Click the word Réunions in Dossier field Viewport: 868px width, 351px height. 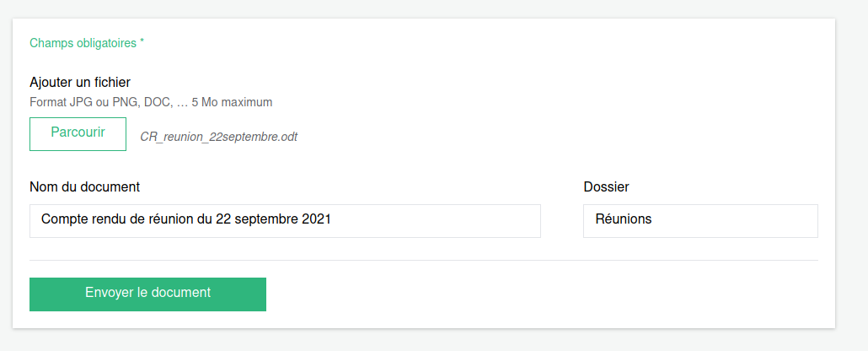click(x=624, y=219)
